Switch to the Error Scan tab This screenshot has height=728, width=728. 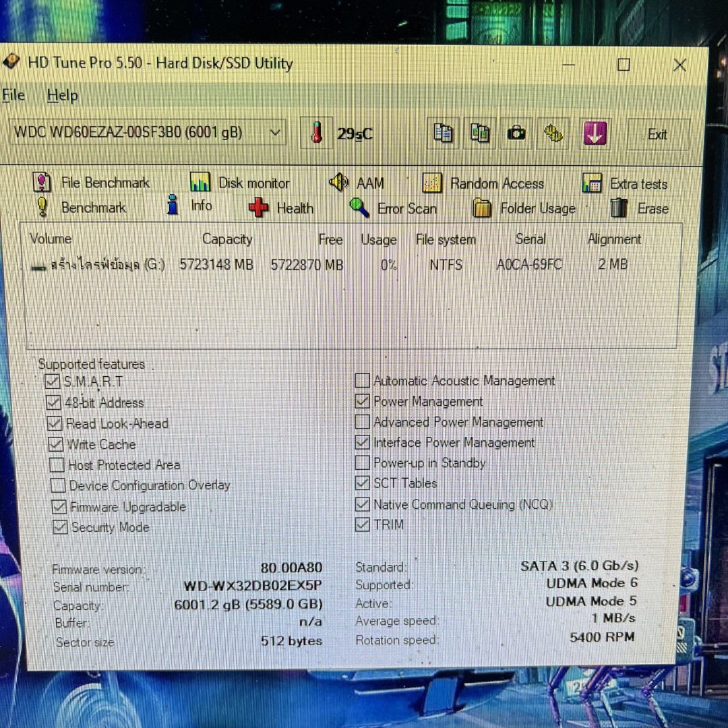[394, 209]
